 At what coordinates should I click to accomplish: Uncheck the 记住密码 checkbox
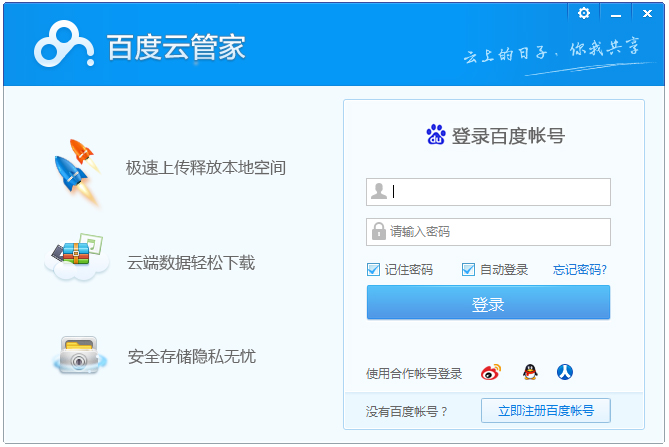[374, 270]
